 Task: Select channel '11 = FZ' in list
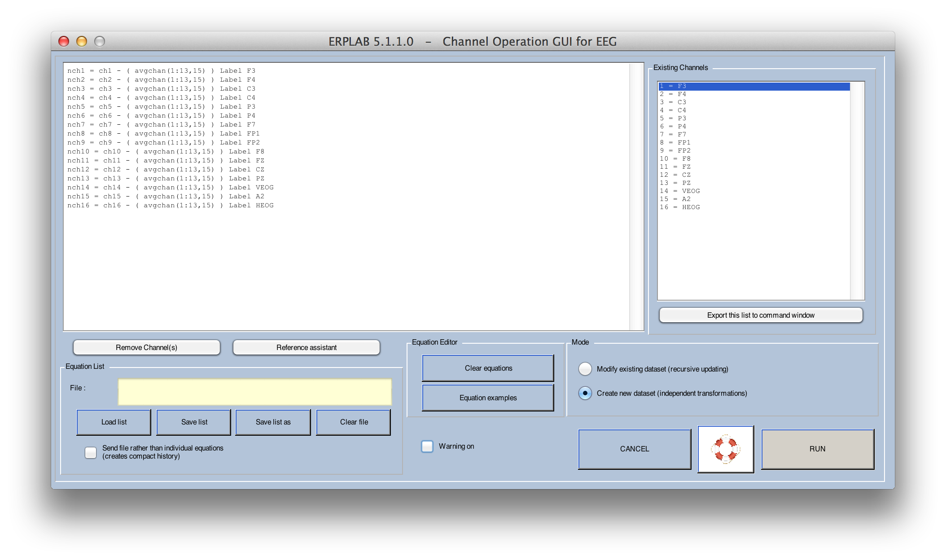[x=754, y=167]
